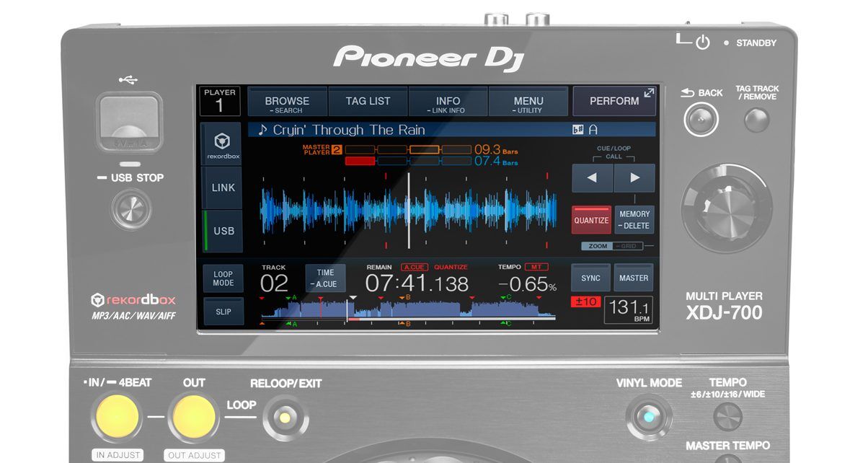Toggle QUANTIZE on

(590, 220)
